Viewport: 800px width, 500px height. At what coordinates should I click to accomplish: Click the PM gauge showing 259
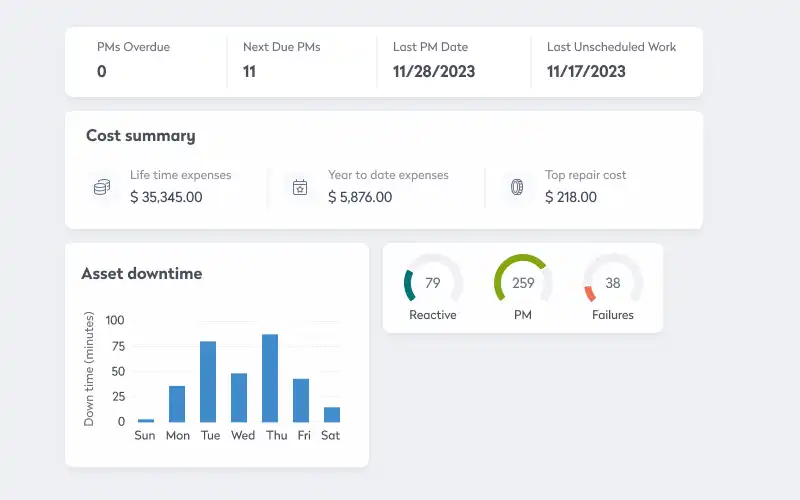click(x=522, y=284)
